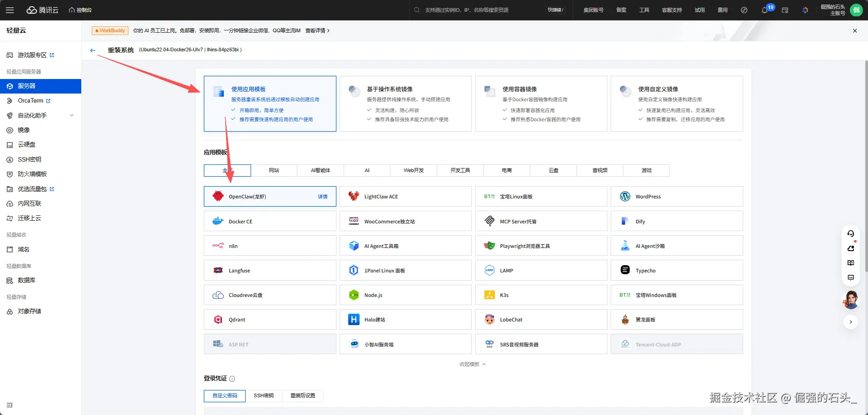Collapse templates via 收起模板 link
Screen dimensions: 868x415
[472, 364]
